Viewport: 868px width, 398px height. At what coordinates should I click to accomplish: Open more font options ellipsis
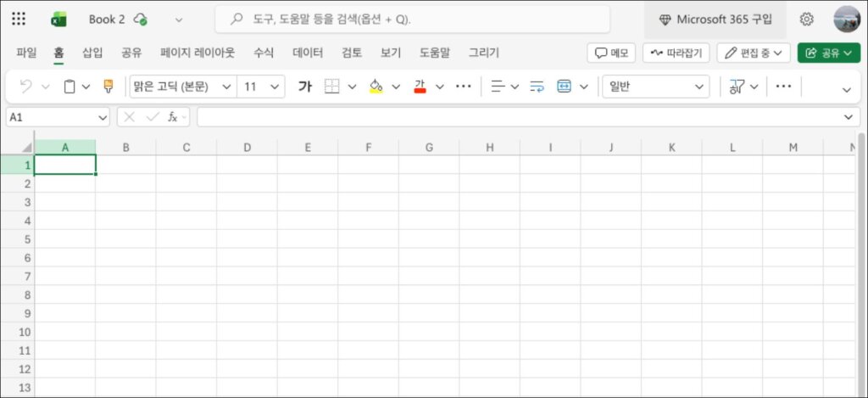click(464, 87)
